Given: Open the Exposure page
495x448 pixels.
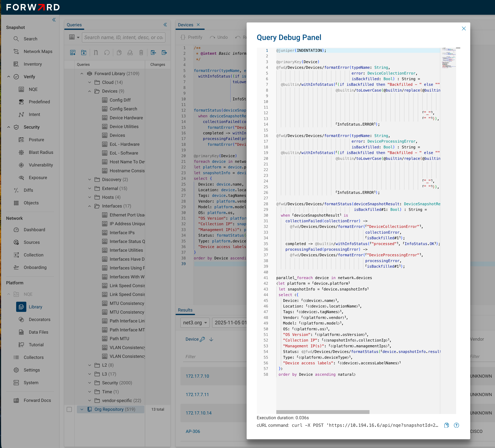Looking at the screenshot, I should click(x=38, y=178).
